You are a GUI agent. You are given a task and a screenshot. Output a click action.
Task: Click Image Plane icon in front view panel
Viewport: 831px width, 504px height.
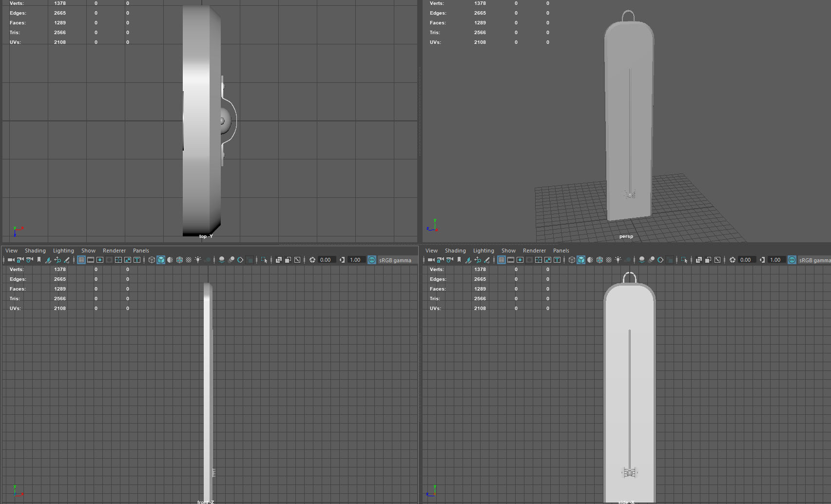tap(48, 260)
